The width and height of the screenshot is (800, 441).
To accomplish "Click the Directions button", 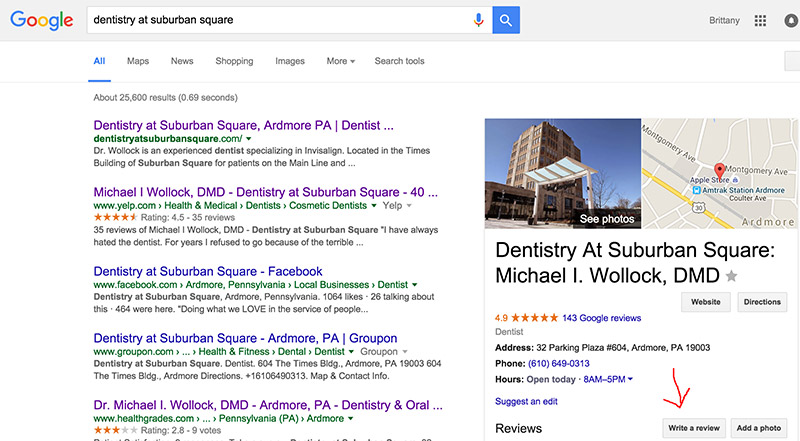I will [x=762, y=302].
